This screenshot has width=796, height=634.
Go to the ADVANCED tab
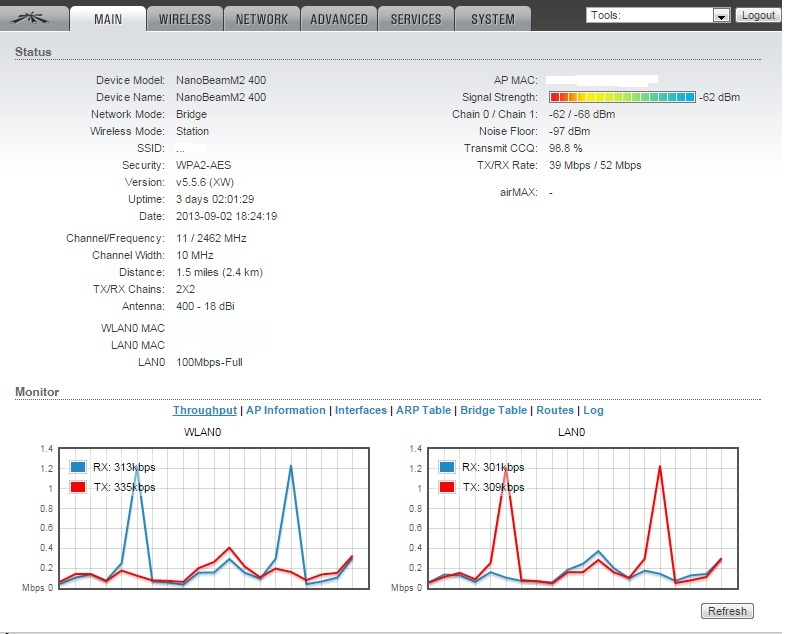point(339,19)
